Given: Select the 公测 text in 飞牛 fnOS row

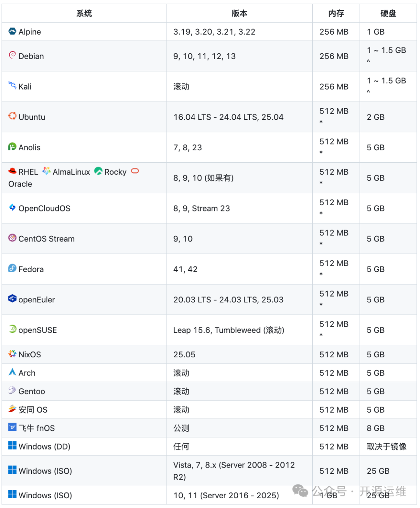Looking at the screenshot, I should (181, 428).
